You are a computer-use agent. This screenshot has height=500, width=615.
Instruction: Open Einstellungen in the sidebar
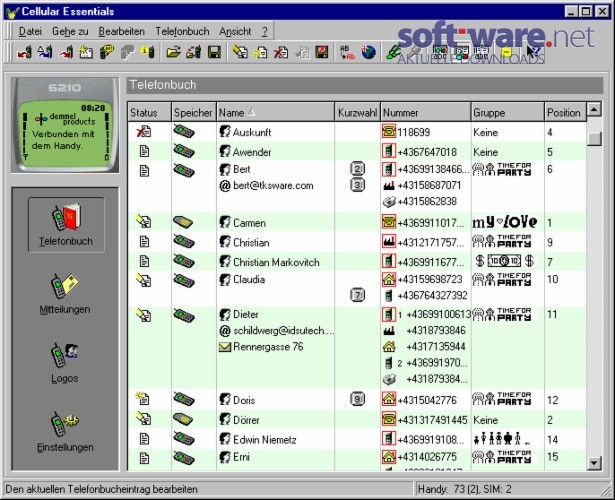point(65,431)
